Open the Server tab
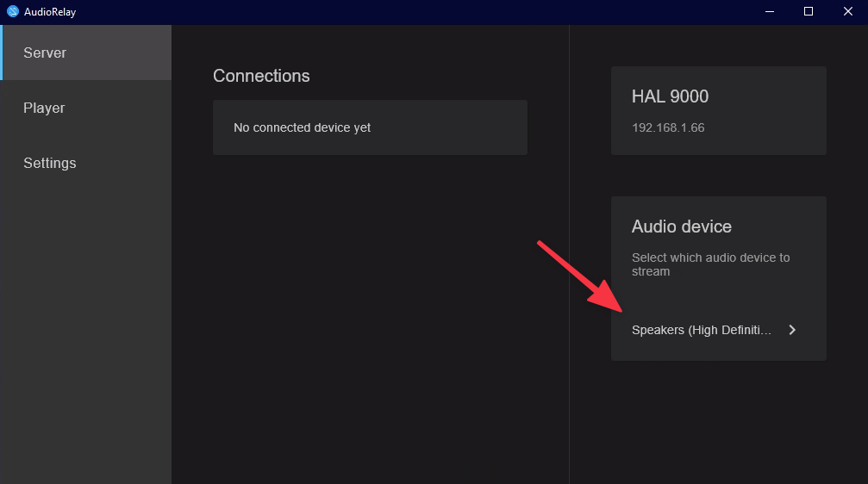This screenshot has height=484, width=868. [x=86, y=53]
